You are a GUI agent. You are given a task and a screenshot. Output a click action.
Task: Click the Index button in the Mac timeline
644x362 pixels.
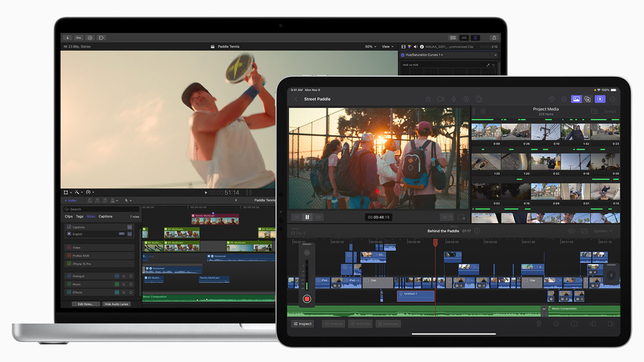click(x=71, y=200)
